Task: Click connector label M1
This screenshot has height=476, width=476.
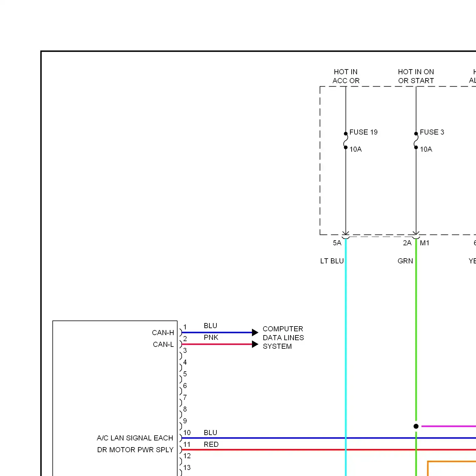Action: coord(425,243)
